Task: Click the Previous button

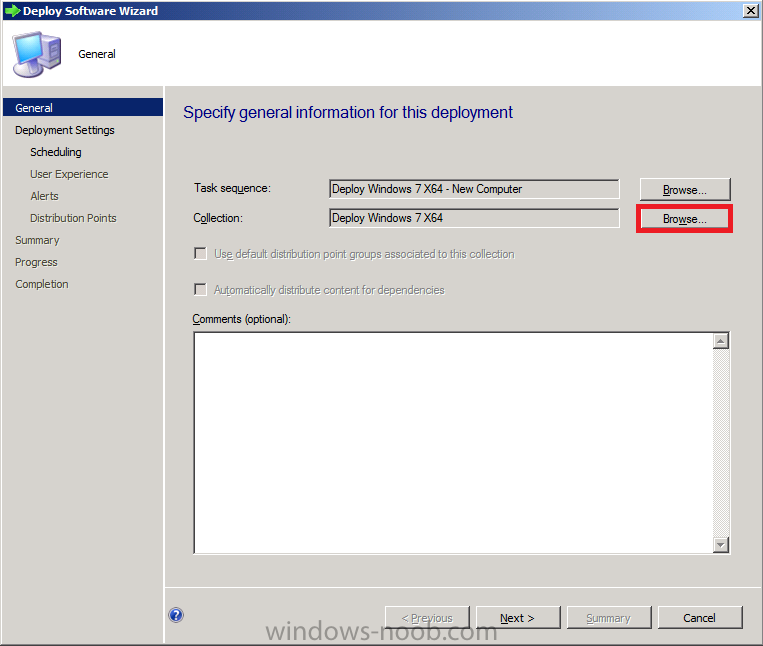Action: (427, 618)
